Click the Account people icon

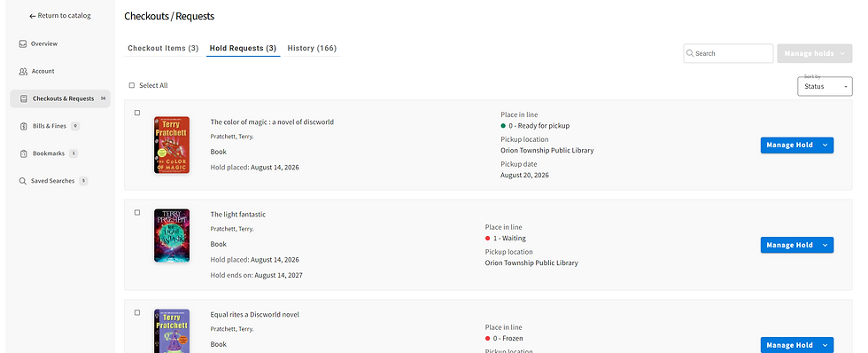(23, 71)
